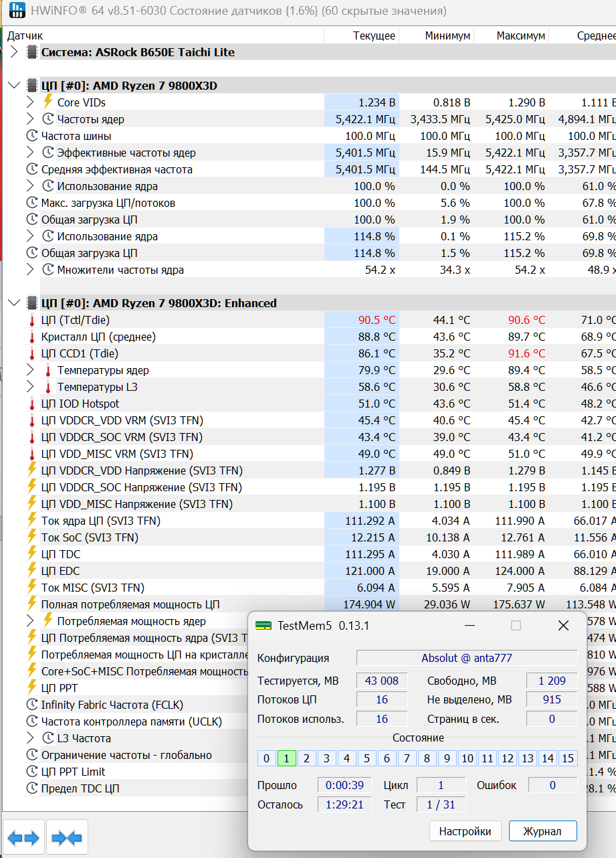The image size is (616, 858).
Task: Expand the Эффективные частоты ядер row
Action: coord(29,153)
